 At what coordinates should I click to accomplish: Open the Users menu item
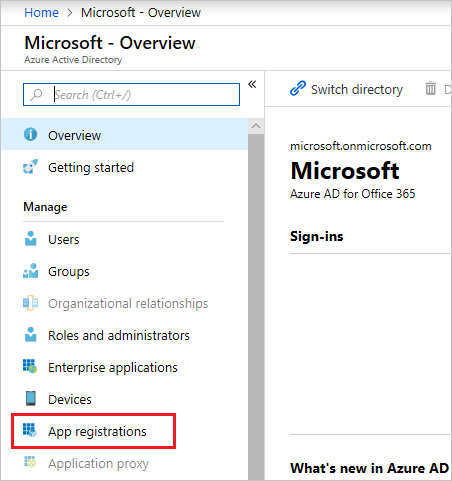pyautogui.click(x=124, y=239)
